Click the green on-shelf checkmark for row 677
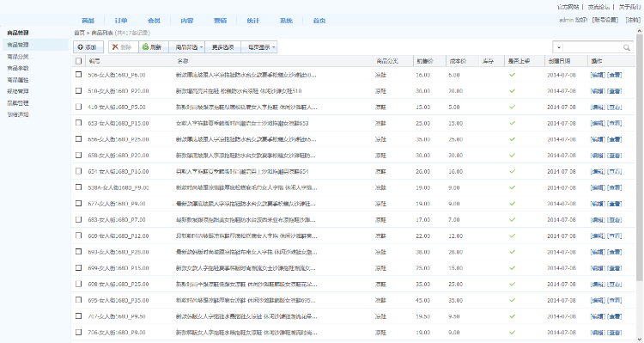The width and height of the screenshot is (644, 343). pos(512,204)
